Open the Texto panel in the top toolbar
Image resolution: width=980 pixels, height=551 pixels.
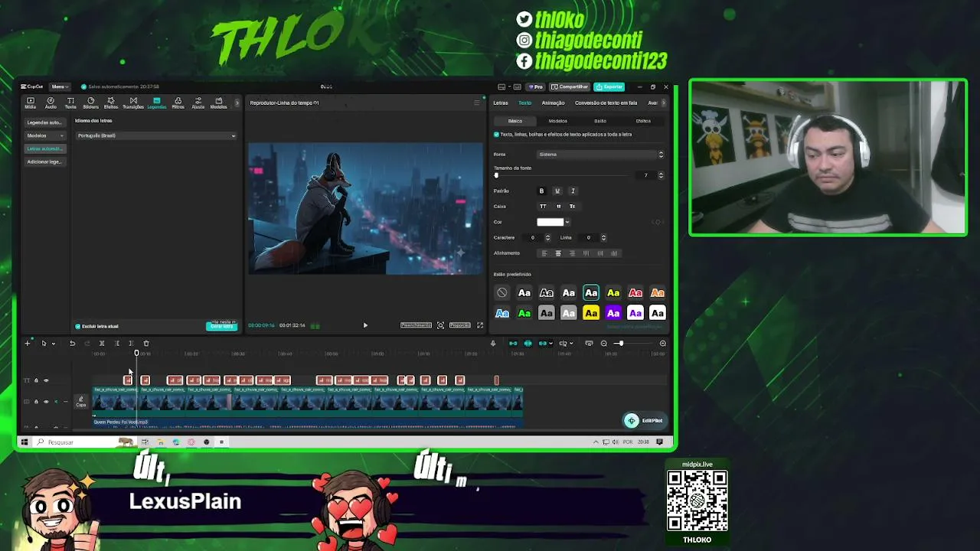pyautogui.click(x=70, y=103)
